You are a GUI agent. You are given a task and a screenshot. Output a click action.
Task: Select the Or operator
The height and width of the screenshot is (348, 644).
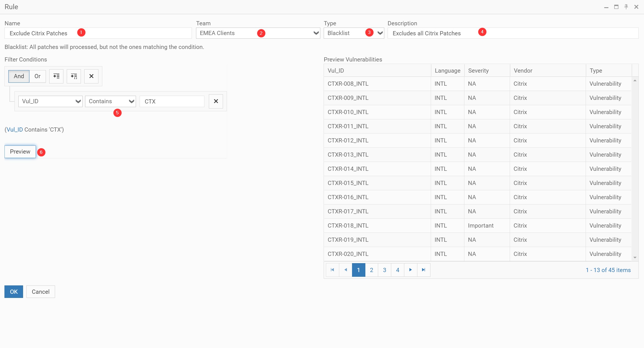[x=38, y=76]
